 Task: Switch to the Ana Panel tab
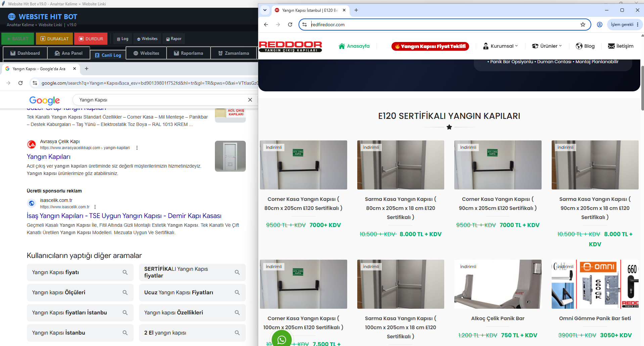tap(68, 53)
